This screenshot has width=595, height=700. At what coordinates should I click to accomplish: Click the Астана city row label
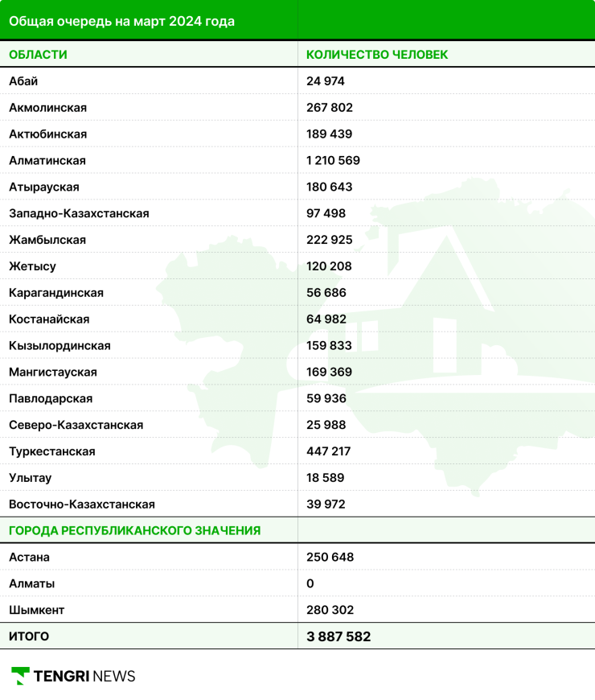pos(29,557)
